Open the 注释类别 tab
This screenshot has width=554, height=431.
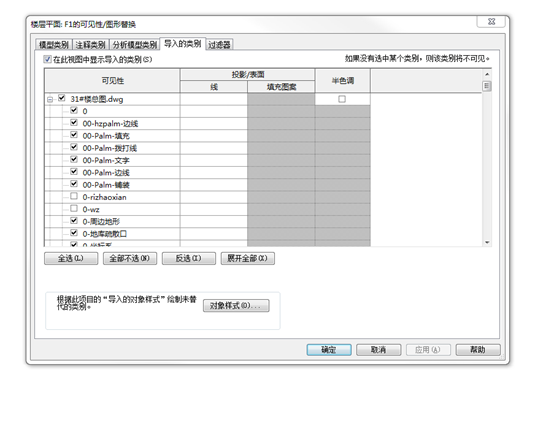pyautogui.click(x=90, y=45)
